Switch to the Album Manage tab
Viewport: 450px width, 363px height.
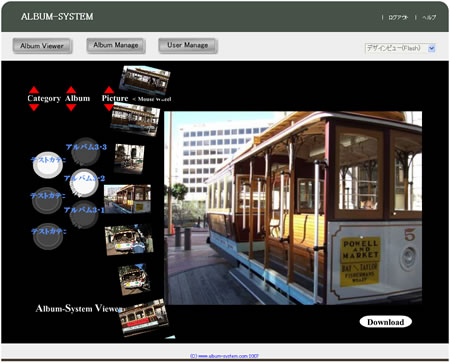[x=116, y=45]
